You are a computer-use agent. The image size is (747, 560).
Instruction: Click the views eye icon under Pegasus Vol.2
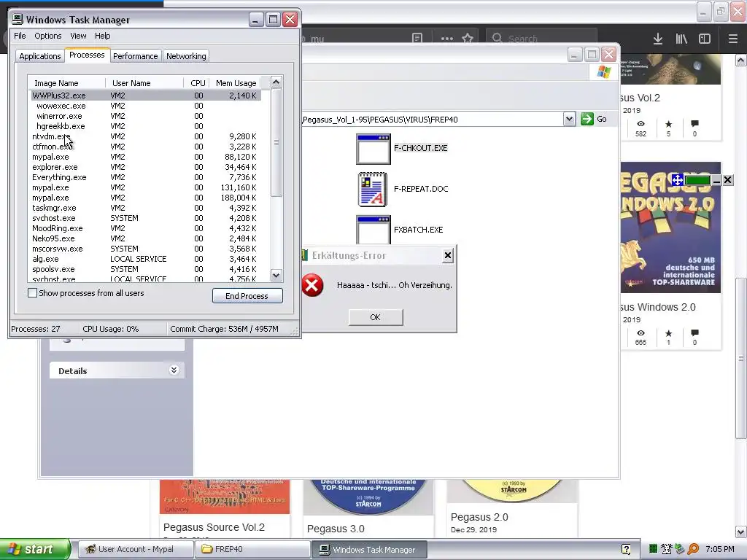640,124
